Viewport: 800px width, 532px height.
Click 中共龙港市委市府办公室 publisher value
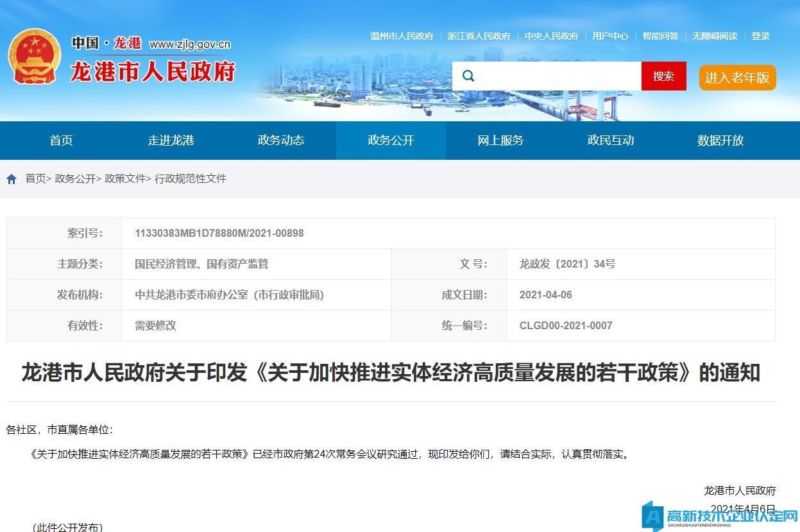coord(230,295)
